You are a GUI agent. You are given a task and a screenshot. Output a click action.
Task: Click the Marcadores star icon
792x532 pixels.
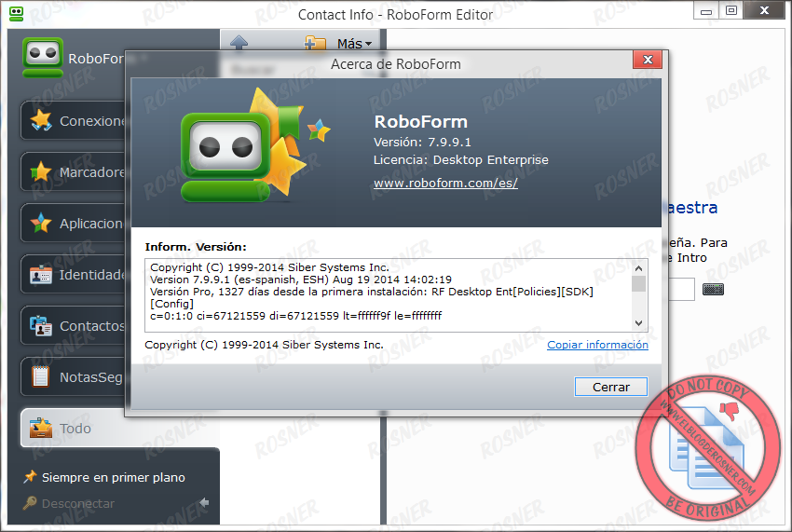pyautogui.click(x=40, y=171)
